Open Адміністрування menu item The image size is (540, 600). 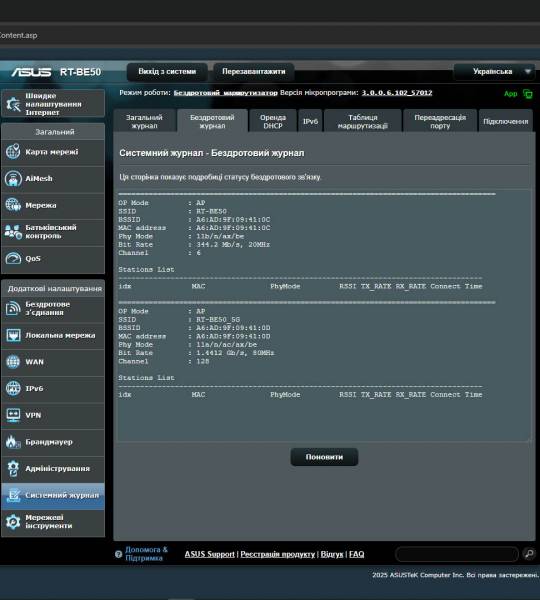coord(53,469)
